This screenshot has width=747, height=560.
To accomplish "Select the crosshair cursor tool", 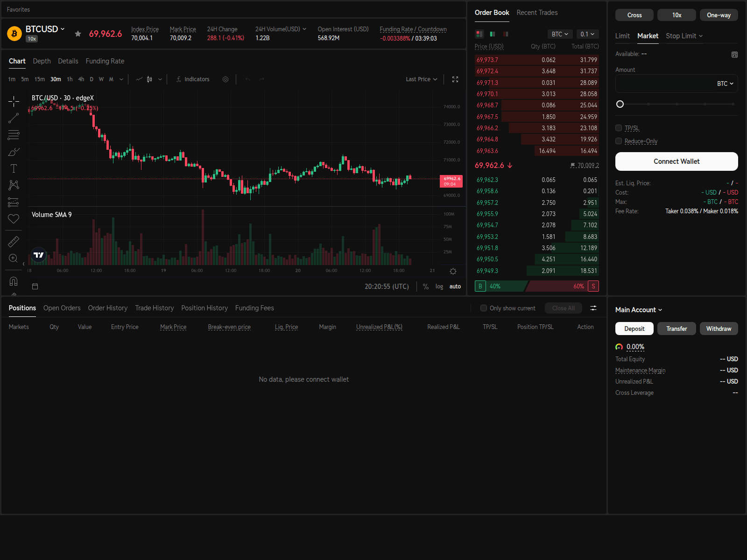I will (x=14, y=101).
